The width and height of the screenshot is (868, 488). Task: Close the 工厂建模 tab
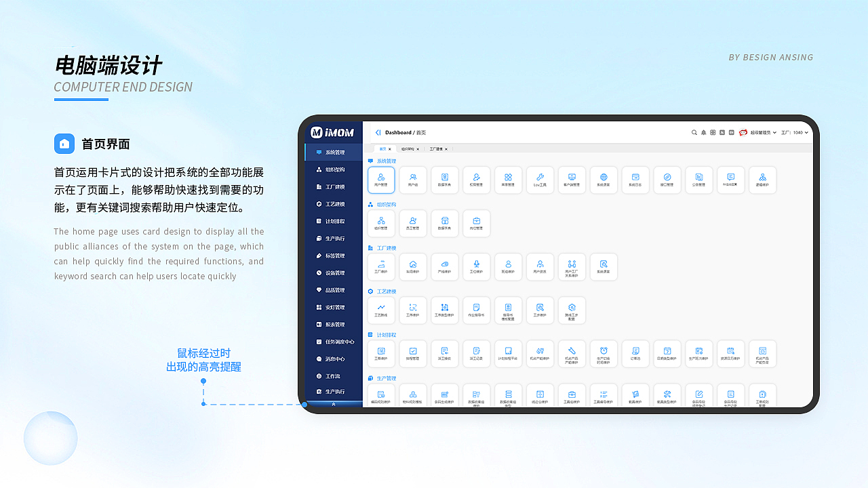[x=446, y=148]
